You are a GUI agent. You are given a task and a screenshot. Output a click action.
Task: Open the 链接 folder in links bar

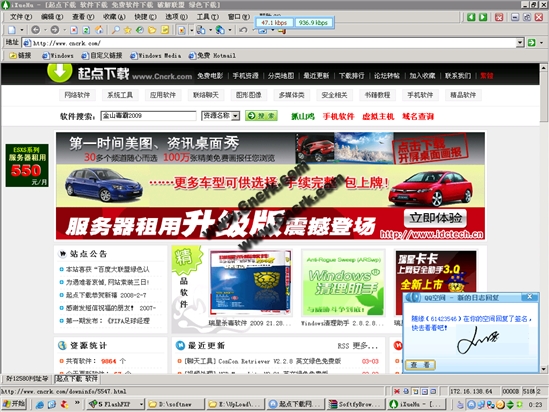[x=20, y=55]
